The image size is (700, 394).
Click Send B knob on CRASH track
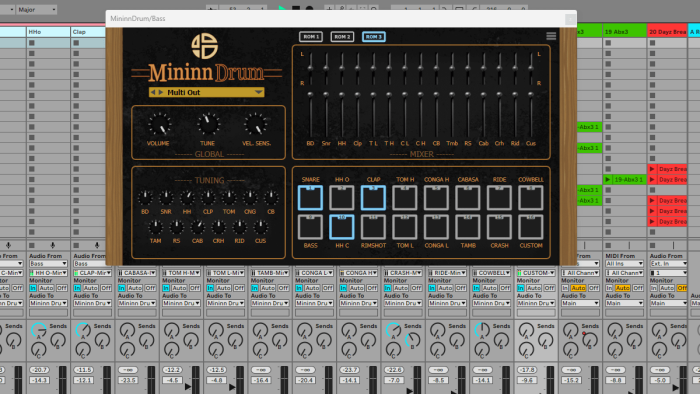[x=413, y=340]
